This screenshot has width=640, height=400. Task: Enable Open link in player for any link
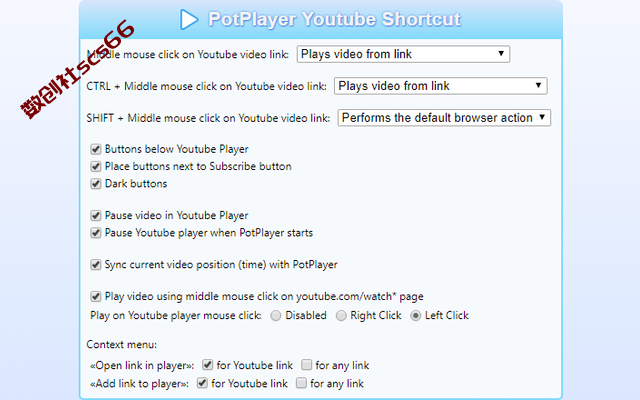point(307,365)
